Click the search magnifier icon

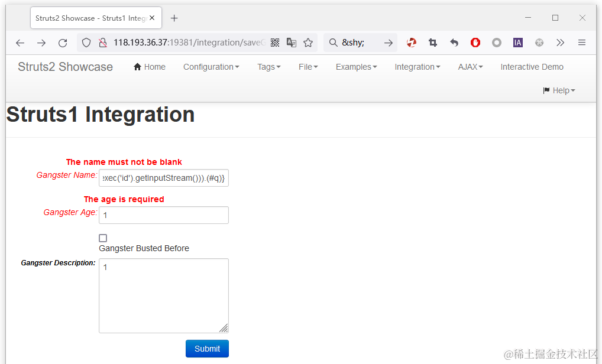pos(334,43)
